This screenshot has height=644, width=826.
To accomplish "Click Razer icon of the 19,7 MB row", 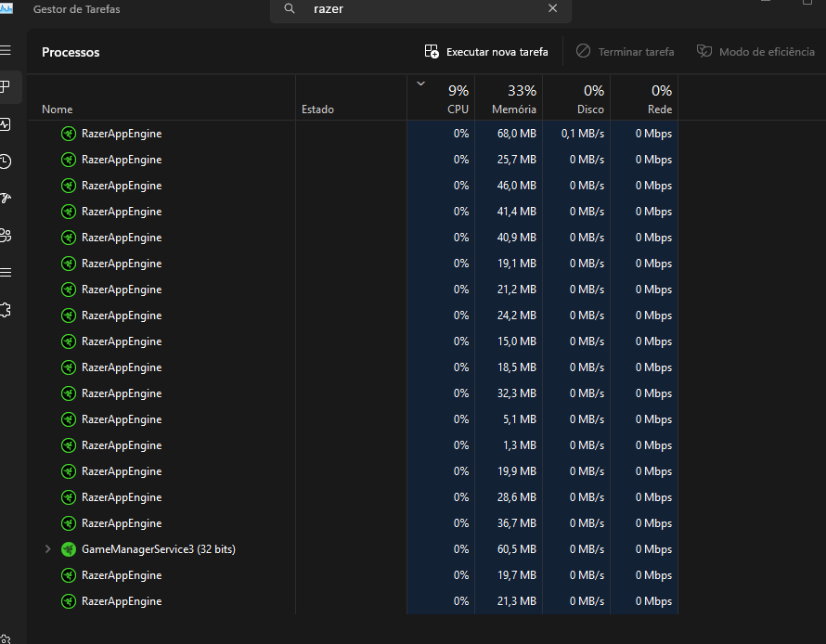I will (69, 575).
